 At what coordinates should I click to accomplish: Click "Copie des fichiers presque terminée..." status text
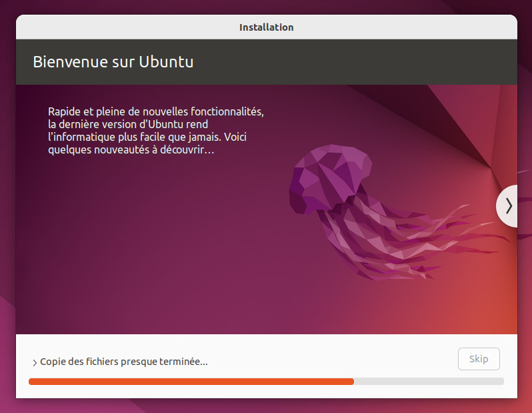point(124,362)
